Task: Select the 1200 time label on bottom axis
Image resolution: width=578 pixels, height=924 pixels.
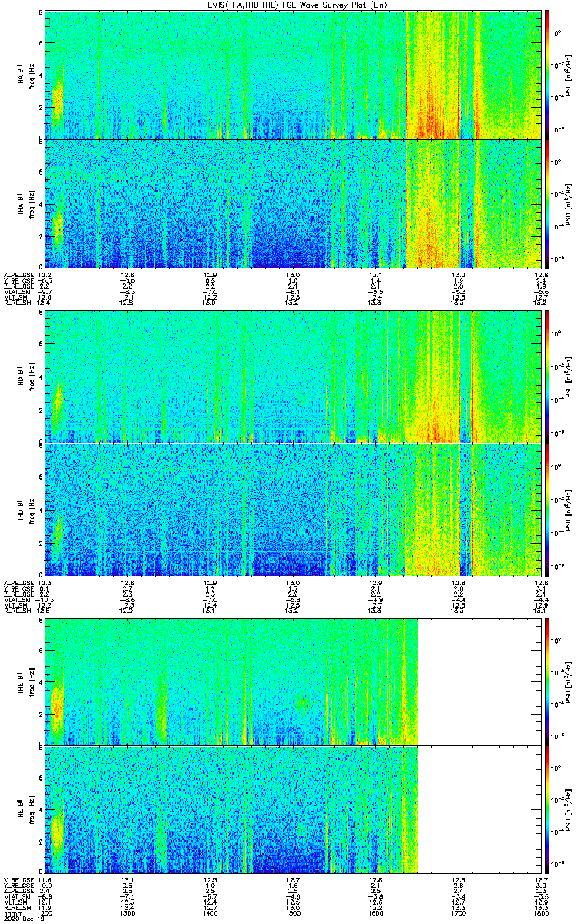Action: [45, 913]
